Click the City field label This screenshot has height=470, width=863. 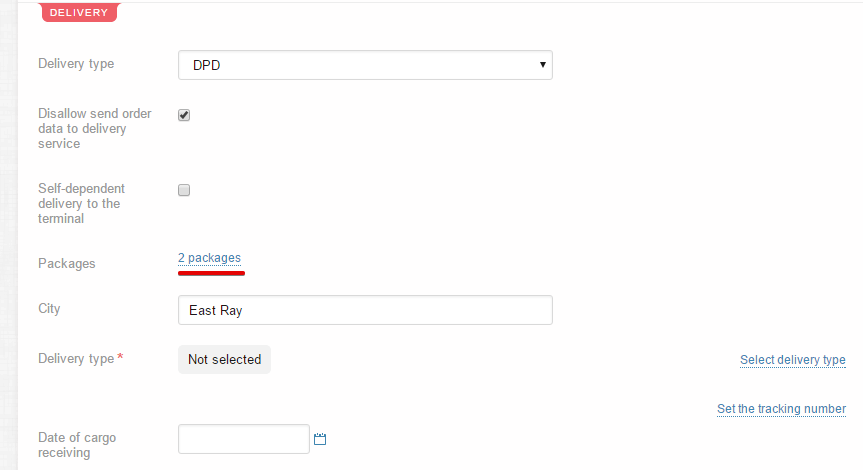point(49,309)
